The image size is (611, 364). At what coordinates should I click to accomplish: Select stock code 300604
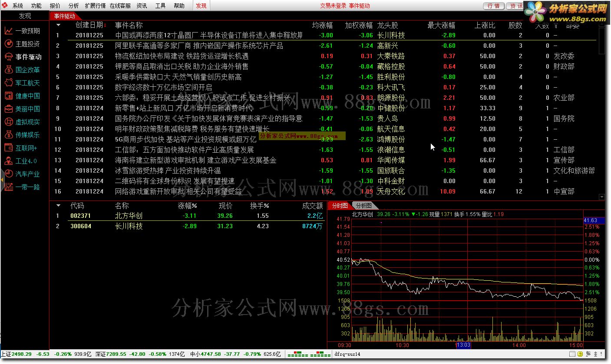tap(81, 226)
